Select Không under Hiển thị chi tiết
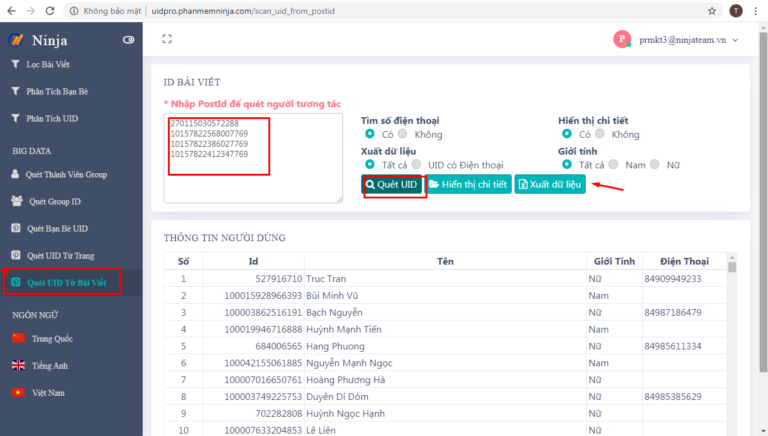768x436 pixels. coord(600,134)
